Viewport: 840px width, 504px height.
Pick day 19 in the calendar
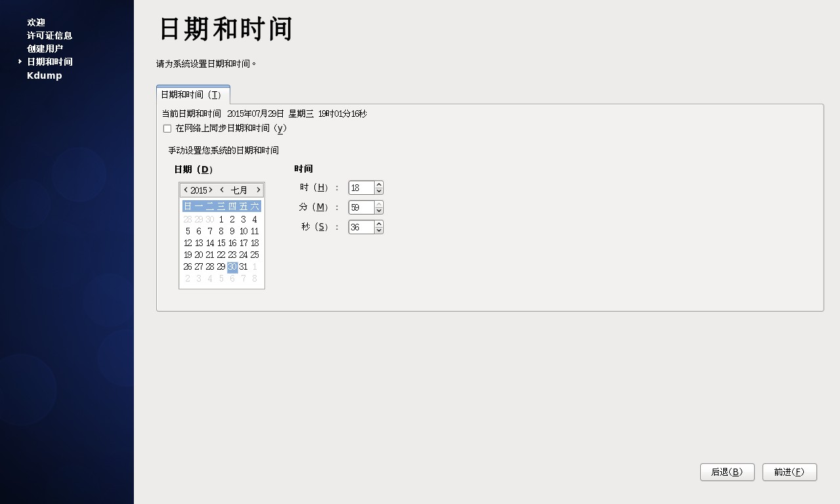click(x=188, y=255)
